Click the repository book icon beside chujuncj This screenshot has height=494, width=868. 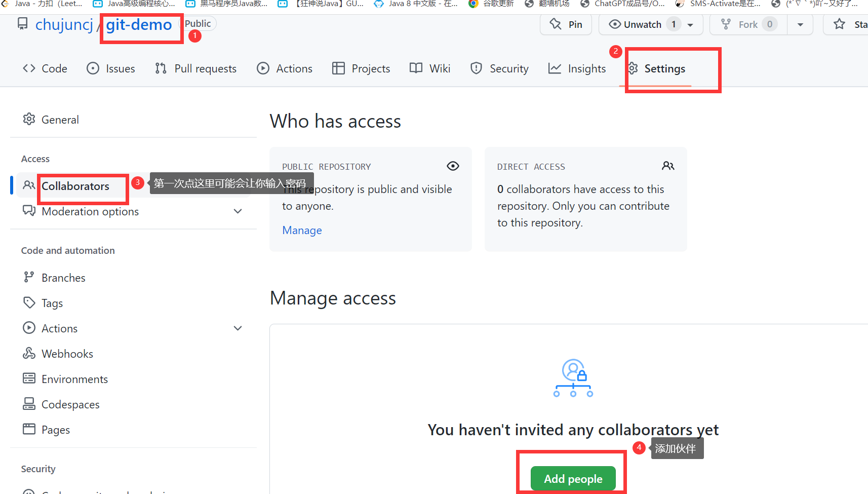[23, 24]
